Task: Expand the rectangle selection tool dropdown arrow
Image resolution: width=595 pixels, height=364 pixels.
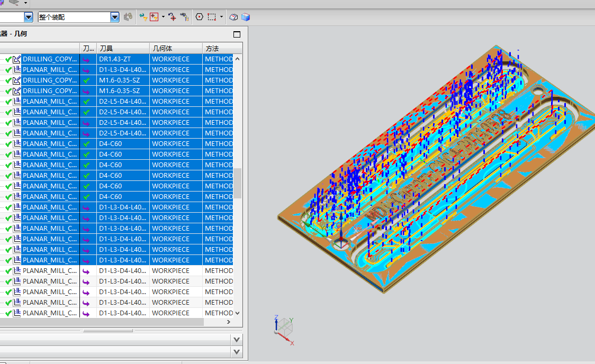Action: pos(221,17)
